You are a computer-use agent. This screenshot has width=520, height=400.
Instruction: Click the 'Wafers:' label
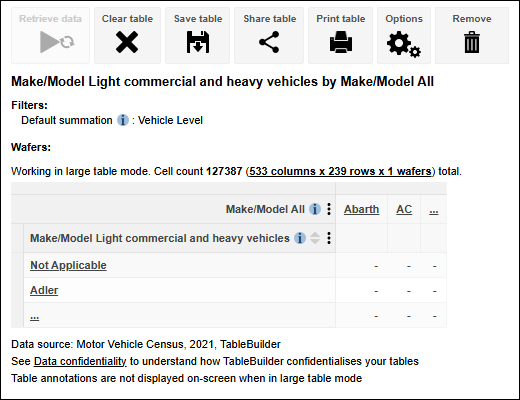pyautogui.click(x=31, y=147)
